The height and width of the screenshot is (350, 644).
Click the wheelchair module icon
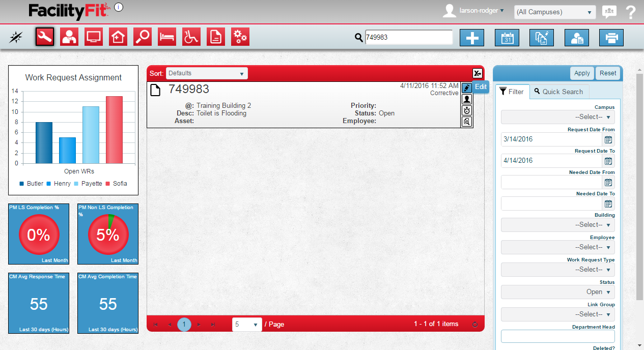pyautogui.click(x=191, y=37)
